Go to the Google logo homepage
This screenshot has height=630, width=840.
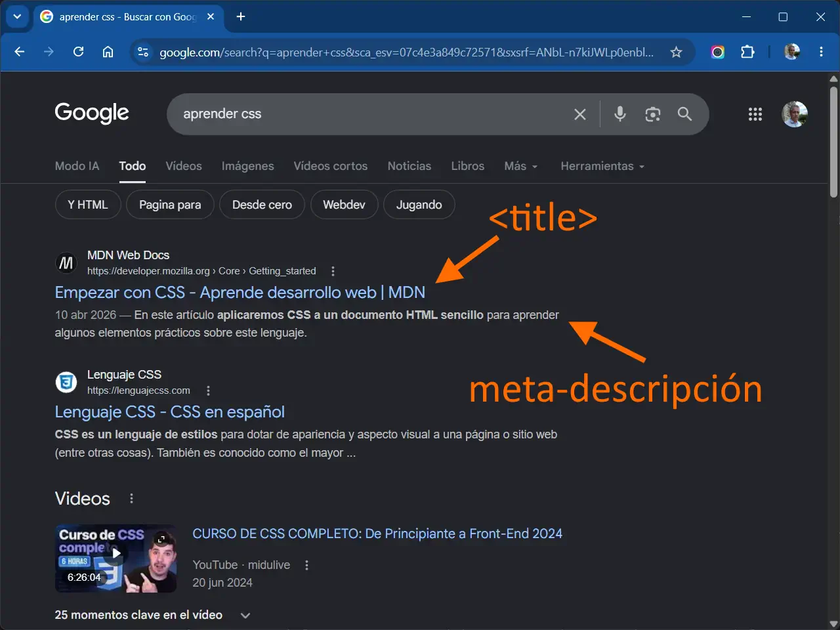tap(92, 113)
